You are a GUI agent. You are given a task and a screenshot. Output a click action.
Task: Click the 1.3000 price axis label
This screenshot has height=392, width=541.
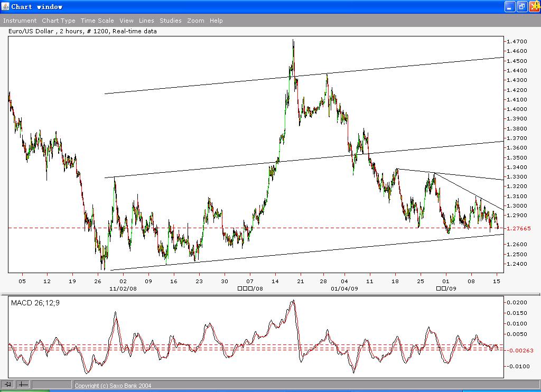(x=517, y=206)
